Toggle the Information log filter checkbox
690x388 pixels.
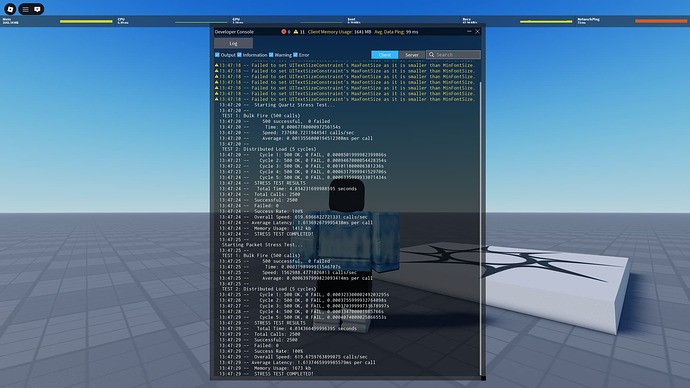click(239, 55)
